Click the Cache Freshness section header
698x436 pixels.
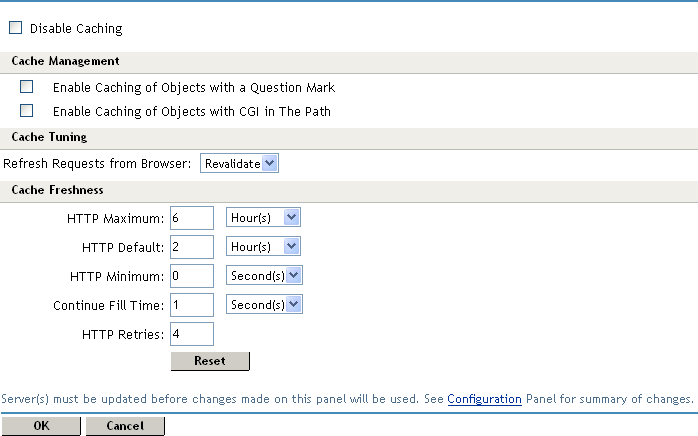57,190
